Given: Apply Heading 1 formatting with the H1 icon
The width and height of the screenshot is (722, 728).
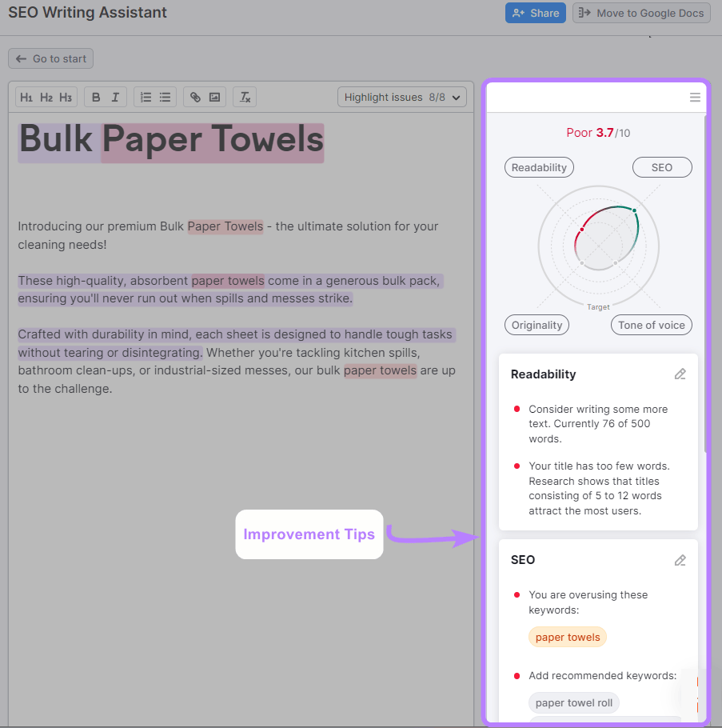Looking at the screenshot, I should pyautogui.click(x=27, y=96).
